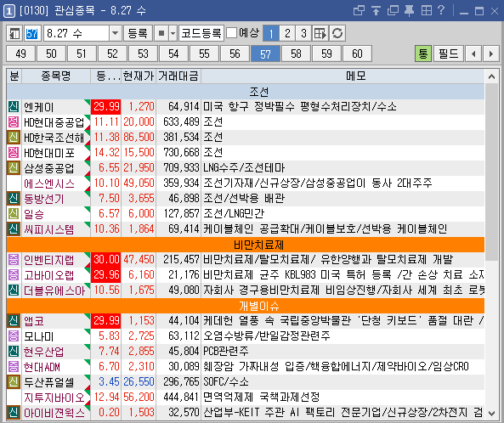504x423 pixels.
Task: Select page button 1
Action: pos(271,33)
